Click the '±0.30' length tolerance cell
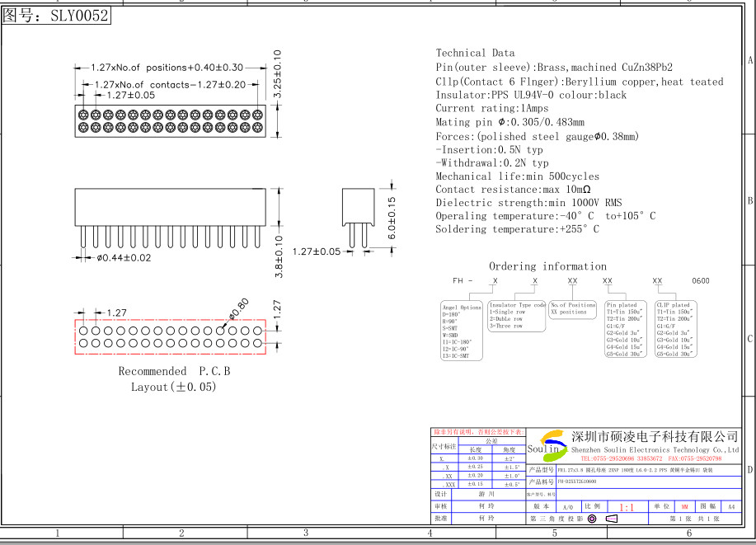The height and width of the screenshot is (545, 756). click(x=476, y=458)
